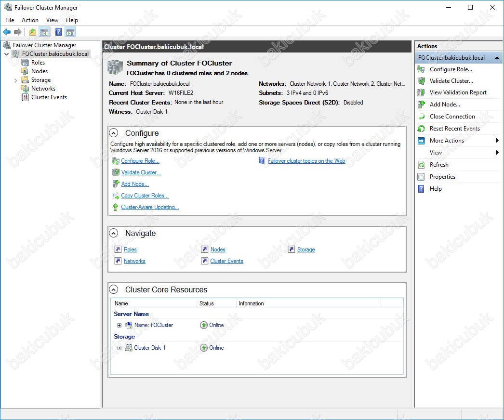Follow the Networks link in Navigate section

click(x=134, y=261)
